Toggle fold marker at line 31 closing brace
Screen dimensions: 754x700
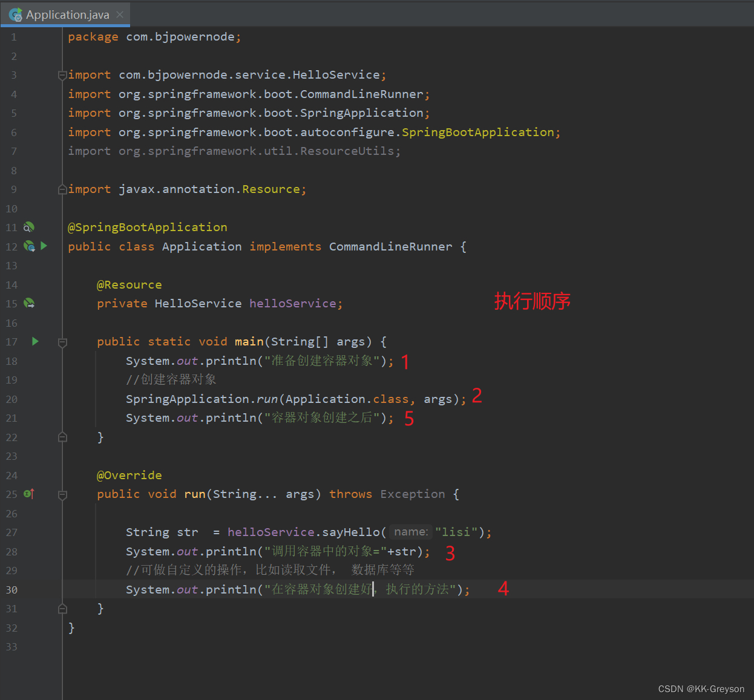pos(62,609)
